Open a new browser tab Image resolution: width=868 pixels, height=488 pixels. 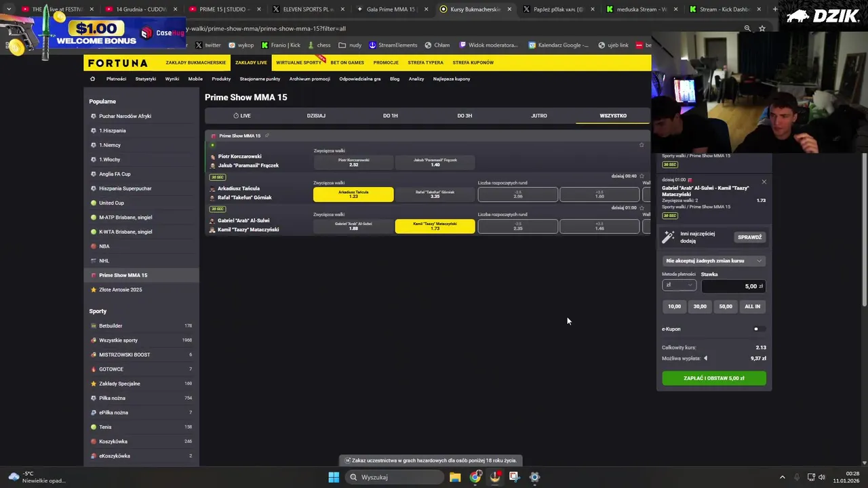click(x=775, y=9)
